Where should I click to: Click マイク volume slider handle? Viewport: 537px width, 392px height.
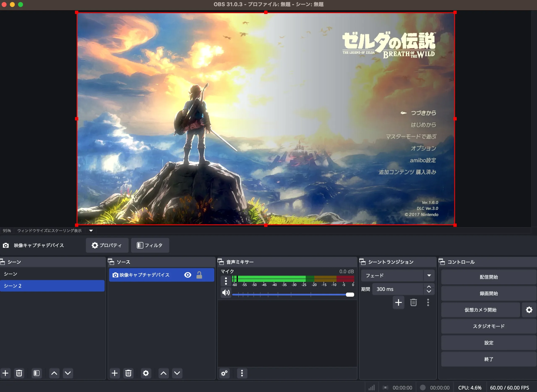[350, 294]
